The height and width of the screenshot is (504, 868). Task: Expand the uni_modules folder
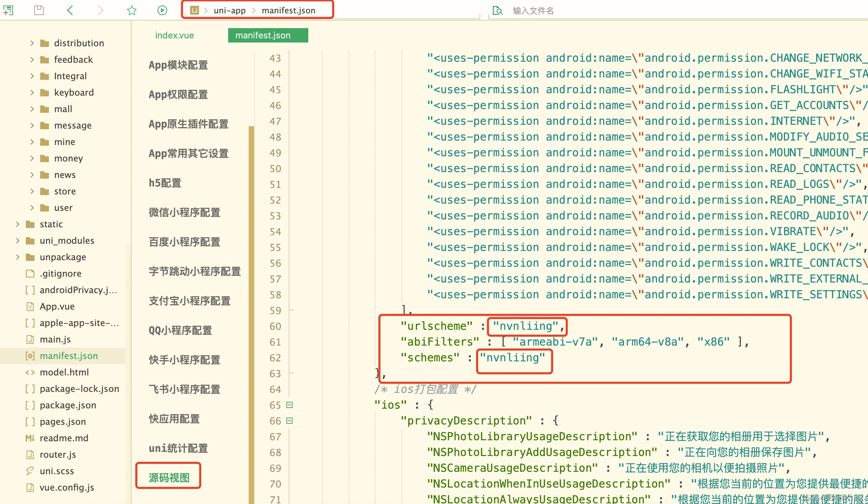[x=18, y=241]
